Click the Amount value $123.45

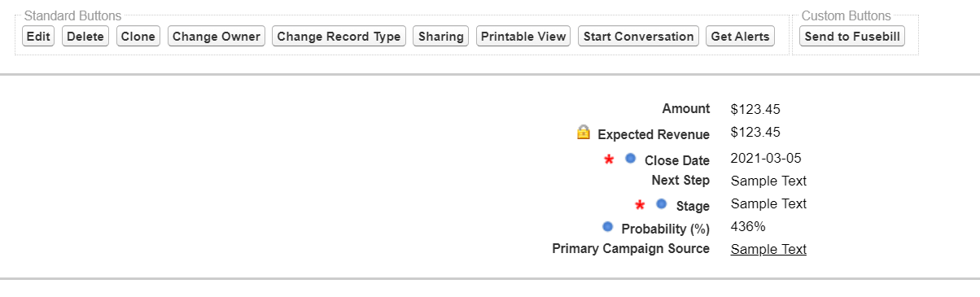coord(755,109)
